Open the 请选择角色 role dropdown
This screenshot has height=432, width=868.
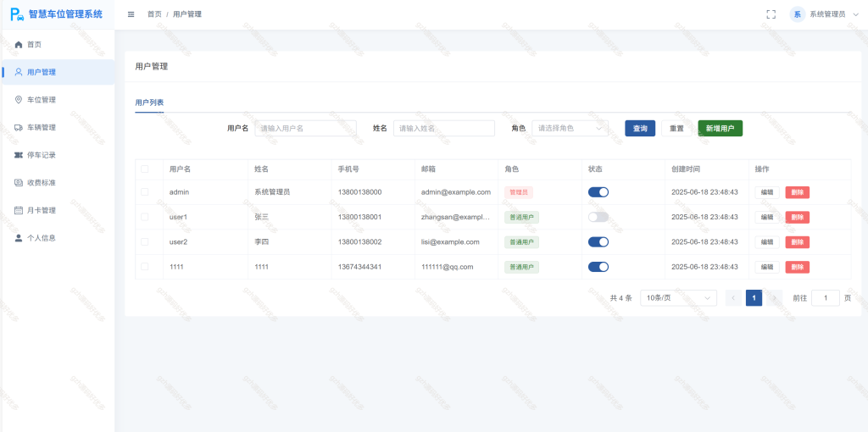coord(570,128)
